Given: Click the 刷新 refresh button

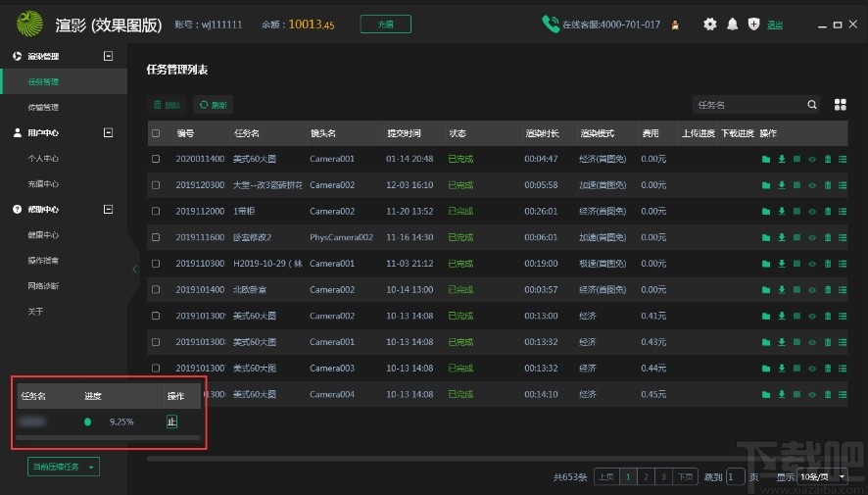Looking at the screenshot, I should (x=214, y=105).
